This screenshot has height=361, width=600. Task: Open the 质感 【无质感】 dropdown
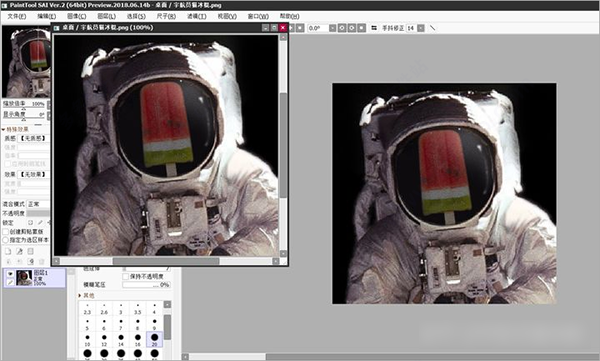tap(34, 138)
